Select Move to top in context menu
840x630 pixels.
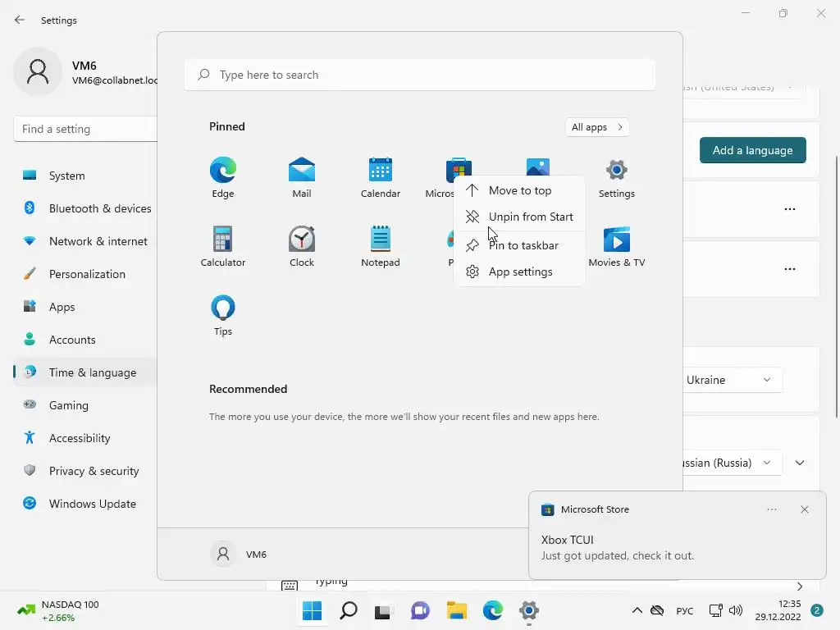coord(519,190)
